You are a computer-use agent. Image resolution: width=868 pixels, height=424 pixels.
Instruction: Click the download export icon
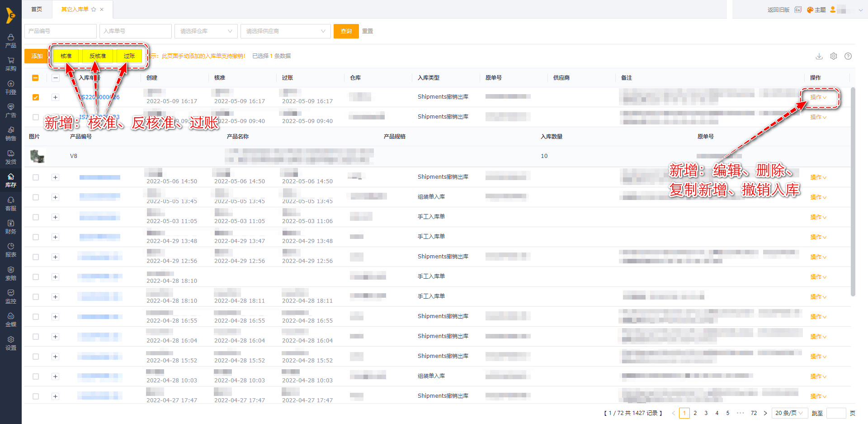pyautogui.click(x=819, y=56)
